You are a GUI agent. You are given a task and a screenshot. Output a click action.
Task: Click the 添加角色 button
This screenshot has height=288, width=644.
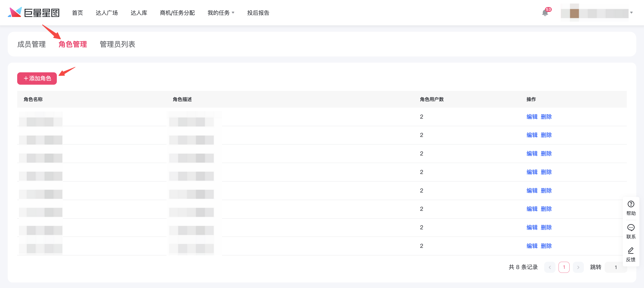37,79
